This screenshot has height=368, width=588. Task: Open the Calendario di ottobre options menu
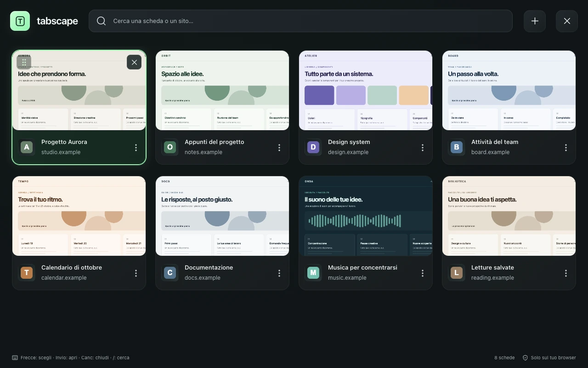(x=136, y=273)
